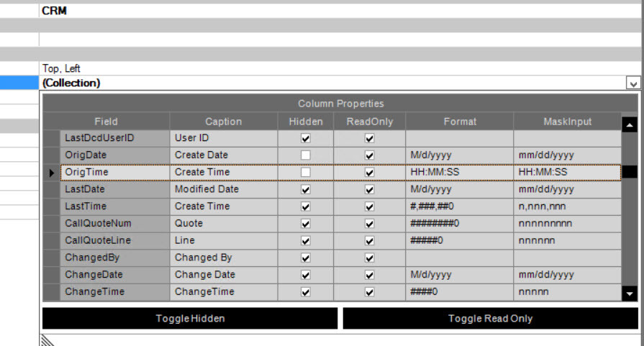The height and width of the screenshot is (346, 644).
Task: Toggle ReadOnly for CallQuoteLine row
Action: click(369, 240)
